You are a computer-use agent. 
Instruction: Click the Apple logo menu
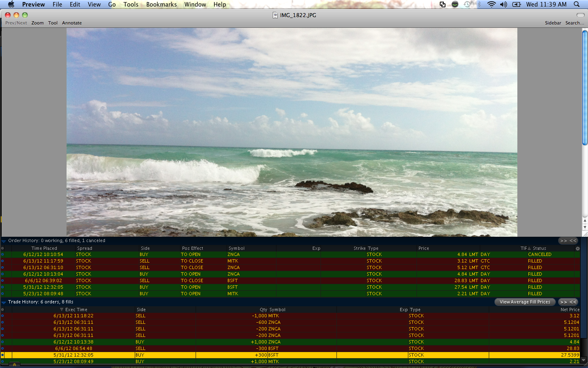pyautogui.click(x=11, y=4)
